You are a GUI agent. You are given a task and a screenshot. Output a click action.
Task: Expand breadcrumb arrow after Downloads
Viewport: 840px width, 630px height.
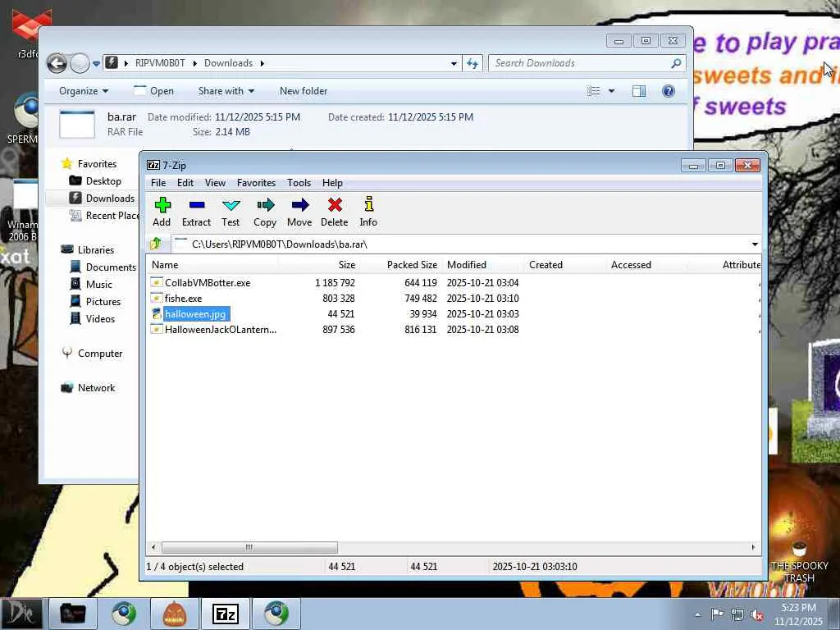pos(262,63)
